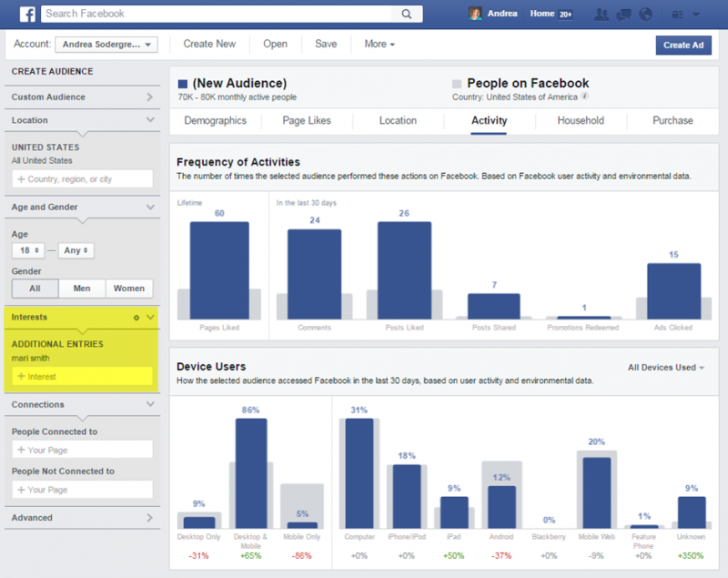Viewport: 728px width, 578px height.
Task: Open the Page Likes tab
Action: pos(307,120)
